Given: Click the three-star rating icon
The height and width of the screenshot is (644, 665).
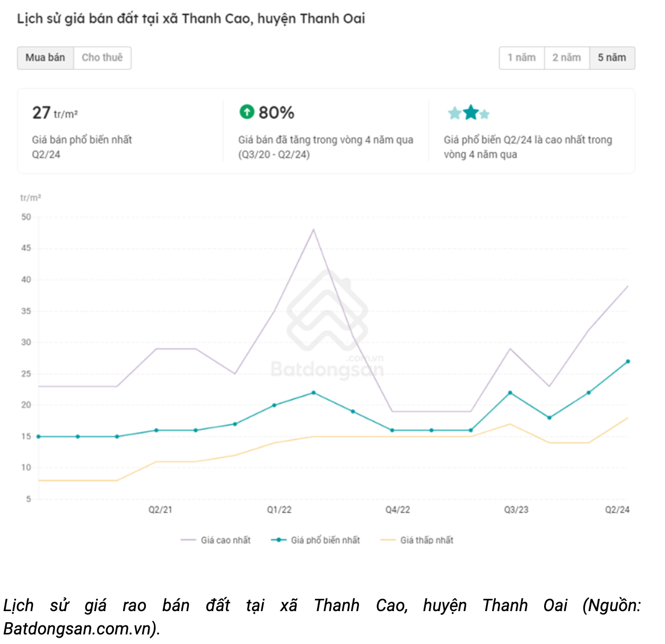Looking at the screenshot, I should [x=468, y=113].
